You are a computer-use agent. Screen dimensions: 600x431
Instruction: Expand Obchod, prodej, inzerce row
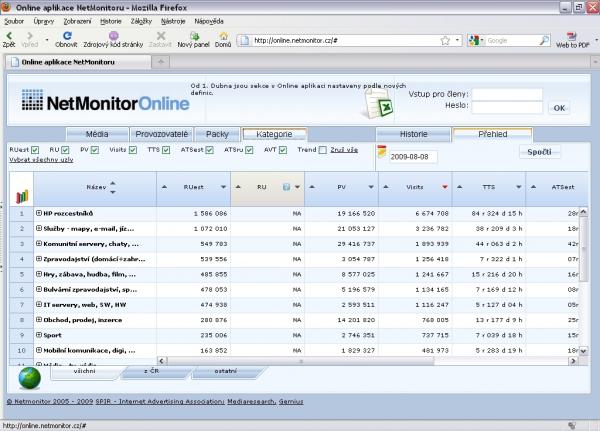coord(39,320)
